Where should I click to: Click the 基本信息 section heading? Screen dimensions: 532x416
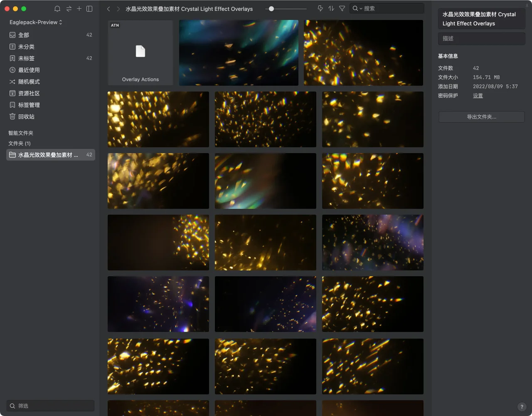448,56
